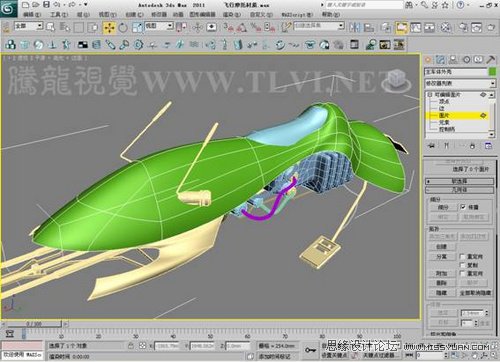Toggle the 3D Snaps button

click(229, 27)
